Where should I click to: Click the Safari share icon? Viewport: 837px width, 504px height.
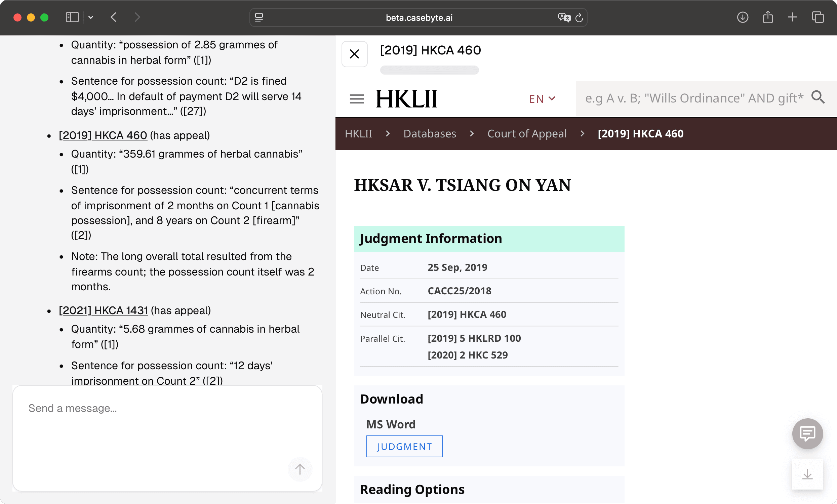(x=767, y=17)
